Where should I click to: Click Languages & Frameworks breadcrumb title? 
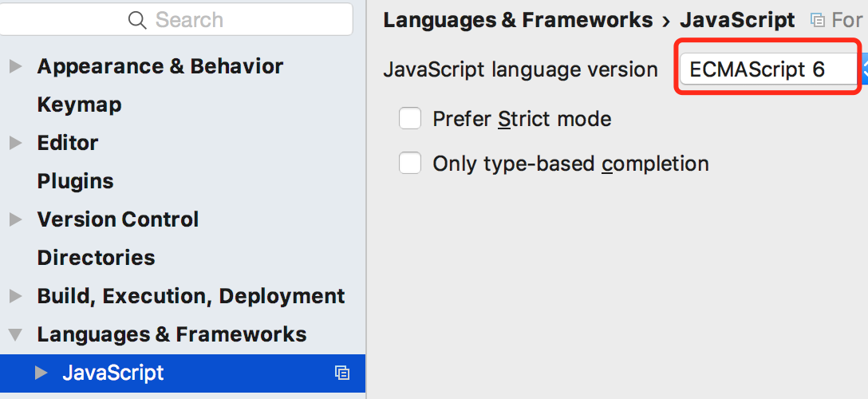point(517,20)
